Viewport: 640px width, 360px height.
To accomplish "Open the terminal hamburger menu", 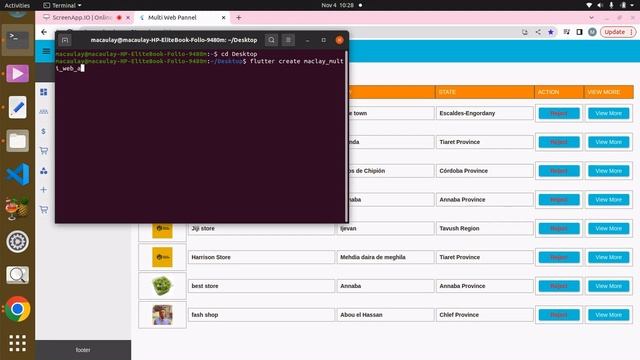I will click(288, 40).
